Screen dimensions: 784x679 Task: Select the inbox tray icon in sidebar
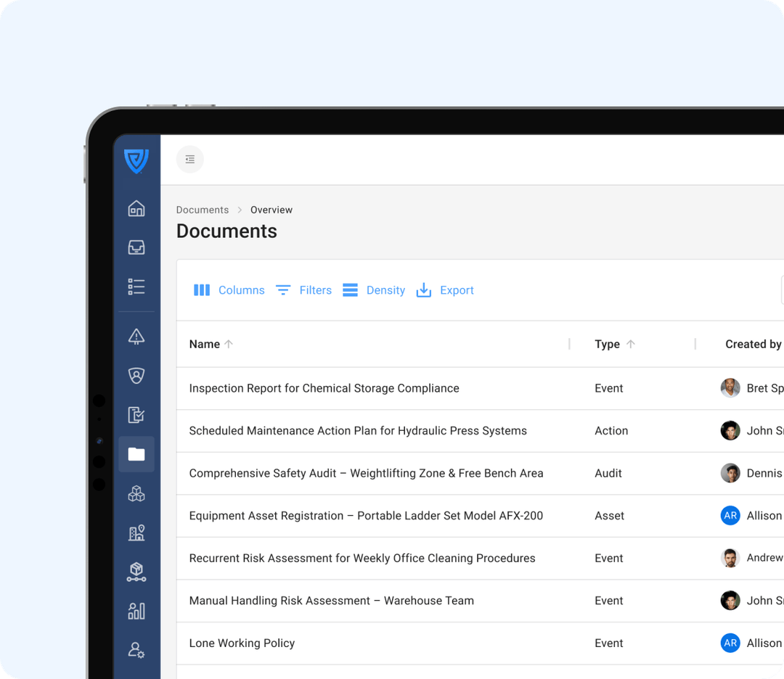pos(136,247)
